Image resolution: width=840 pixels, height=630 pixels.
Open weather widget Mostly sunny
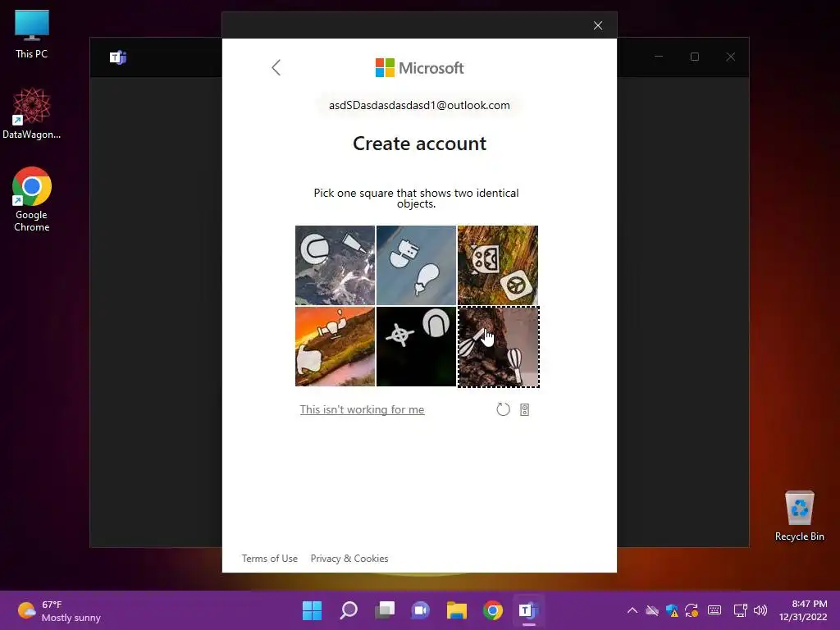[59, 610]
